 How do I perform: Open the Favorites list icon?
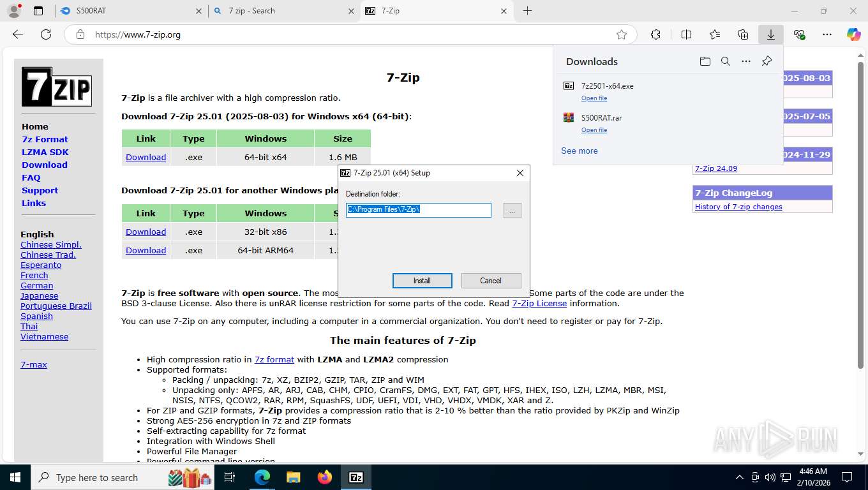point(715,34)
